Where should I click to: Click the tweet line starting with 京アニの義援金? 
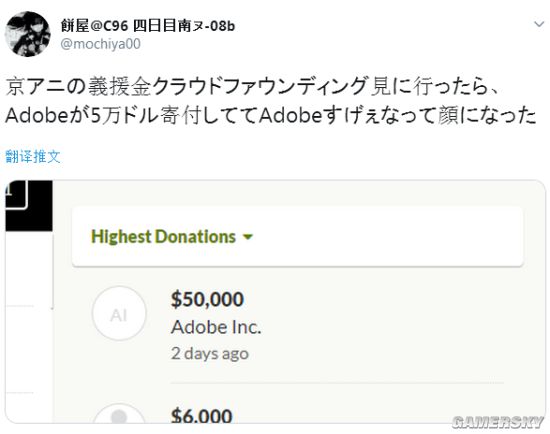252,86
